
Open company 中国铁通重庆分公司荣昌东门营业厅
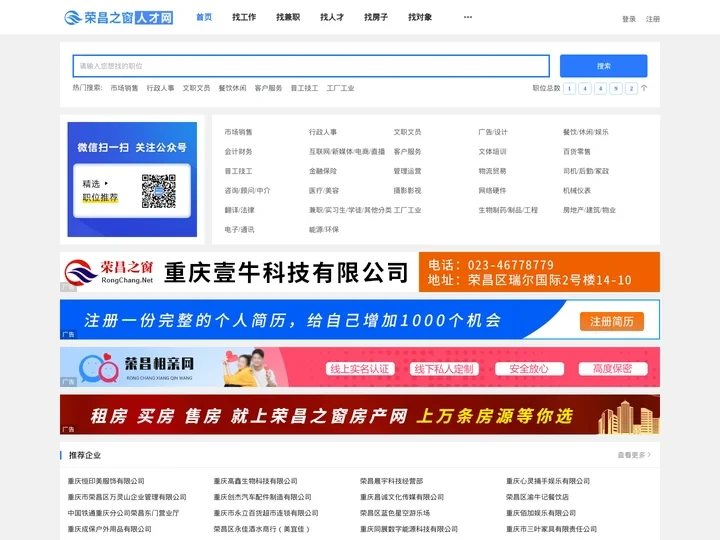click(x=124, y=513)
